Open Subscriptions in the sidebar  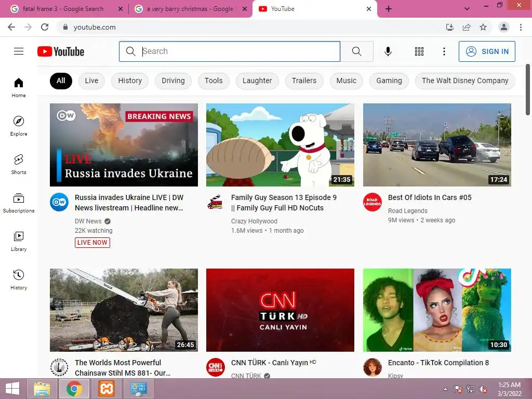(19, 203)
